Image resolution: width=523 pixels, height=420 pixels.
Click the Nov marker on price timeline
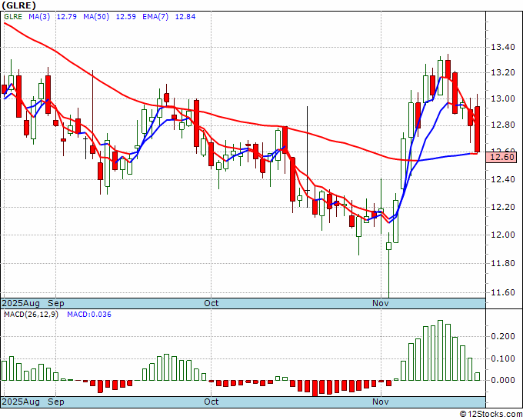381,303
